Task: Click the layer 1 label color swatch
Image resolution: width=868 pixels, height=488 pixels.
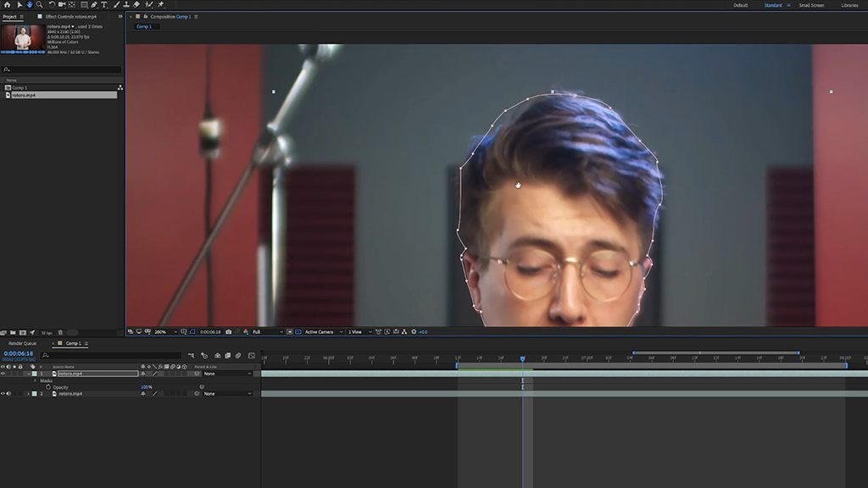Action: coord(34,374)
